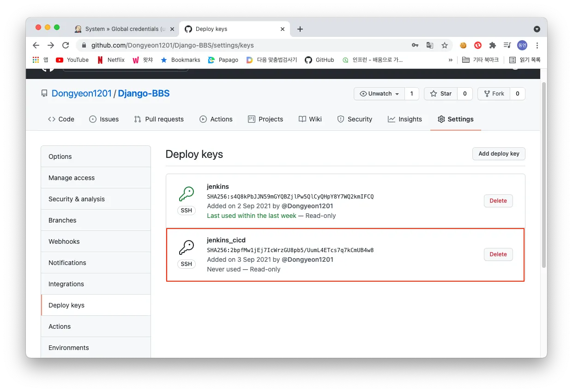Screen dimensions: 573x392
Task: Show hidden bookmarks with the double chevron
Action: point(451,60)
